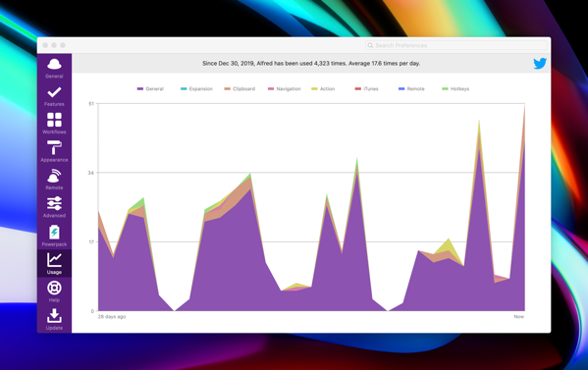Open the Powerpack battery icon
The image size is (588, 370).
[54, 232]
